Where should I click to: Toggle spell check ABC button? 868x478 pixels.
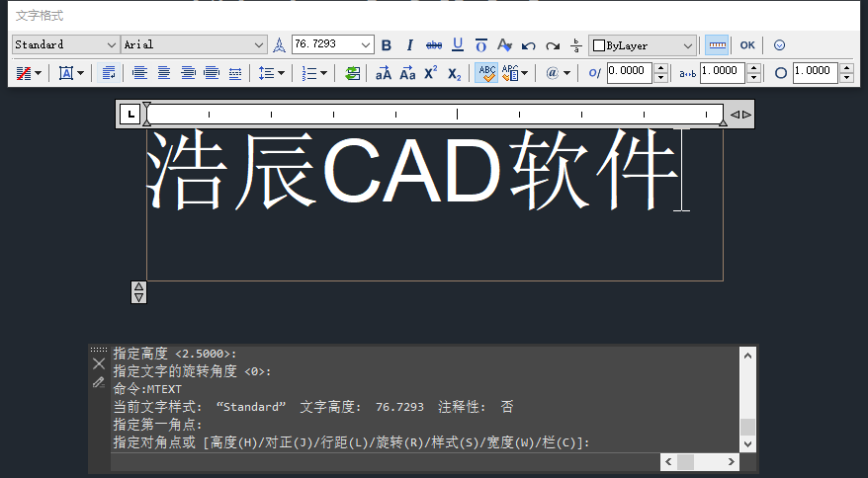(x=486, y=73)
